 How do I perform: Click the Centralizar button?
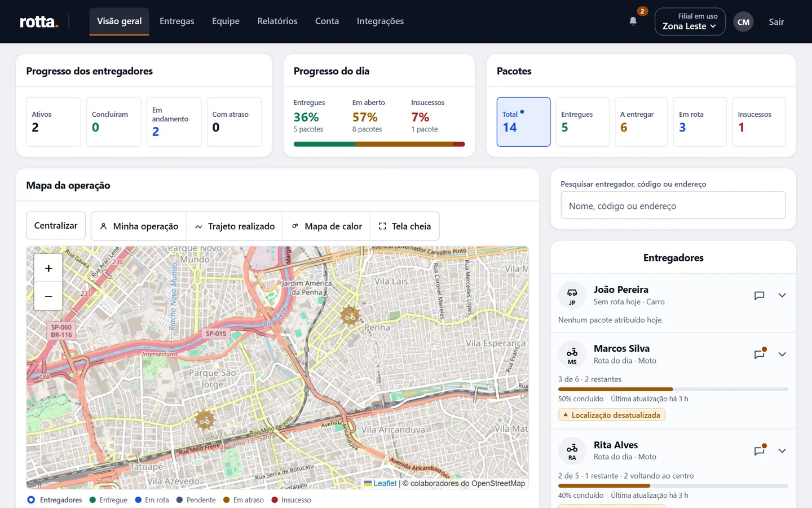[x=56, y=226]
